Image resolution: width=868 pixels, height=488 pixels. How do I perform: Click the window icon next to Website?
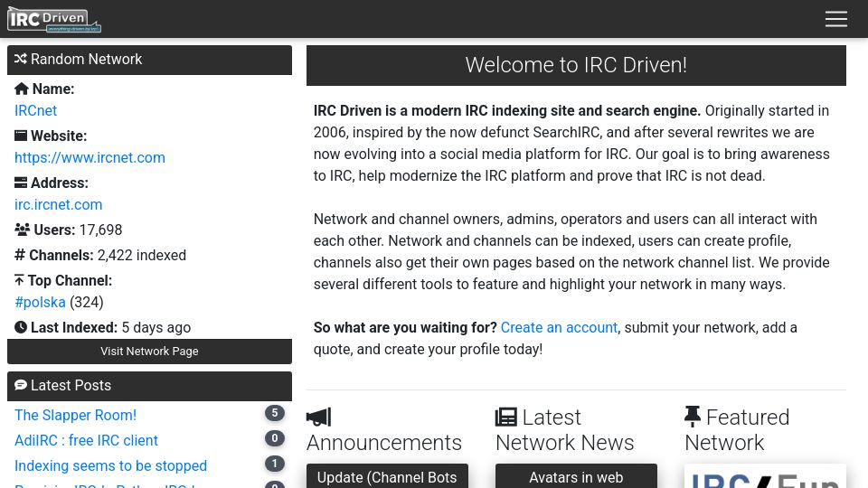click(21, 136)
